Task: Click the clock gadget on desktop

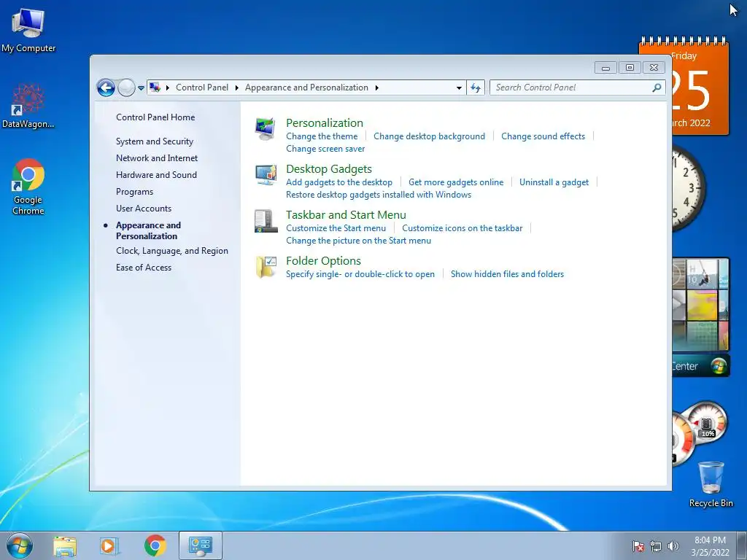Action: tap(689, 188)
